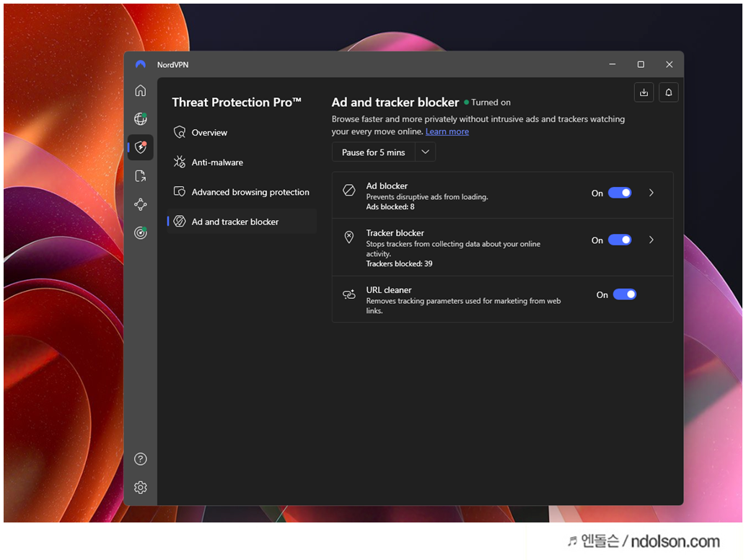The height and width of the screenshot is (560, 746).
Task: Click the Ad blocker crossed-circle icon
Action: coord(348,191)
